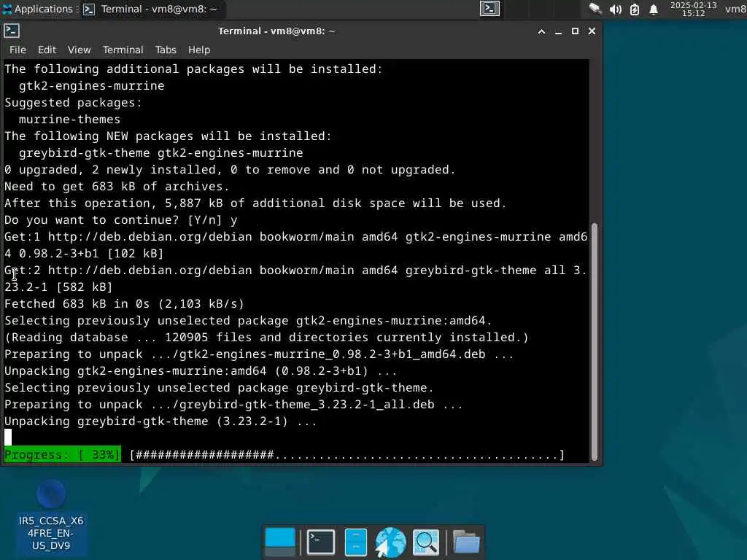Screen dimensions: 747x560
Task: Click the 2025-02-13 15:12 clock
Action: [x=693, y=9]
